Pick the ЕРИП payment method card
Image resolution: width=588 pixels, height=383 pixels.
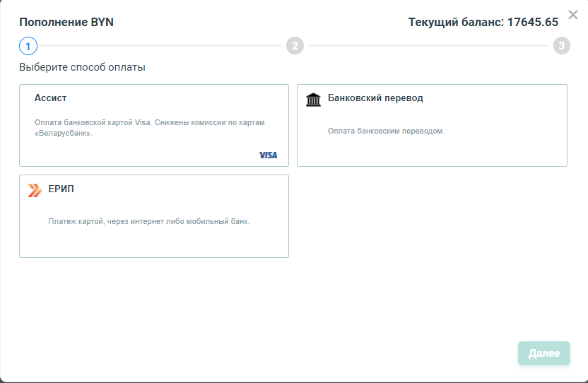[154, 216]
